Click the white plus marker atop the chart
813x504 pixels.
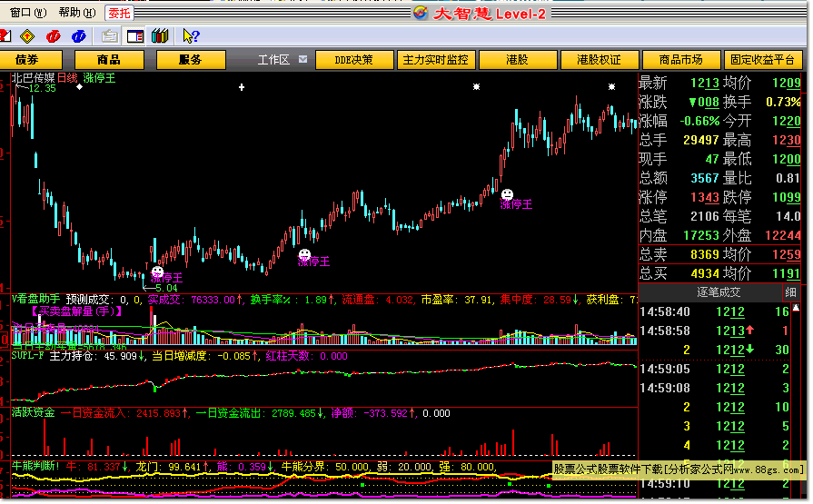[x=242, y=87]
